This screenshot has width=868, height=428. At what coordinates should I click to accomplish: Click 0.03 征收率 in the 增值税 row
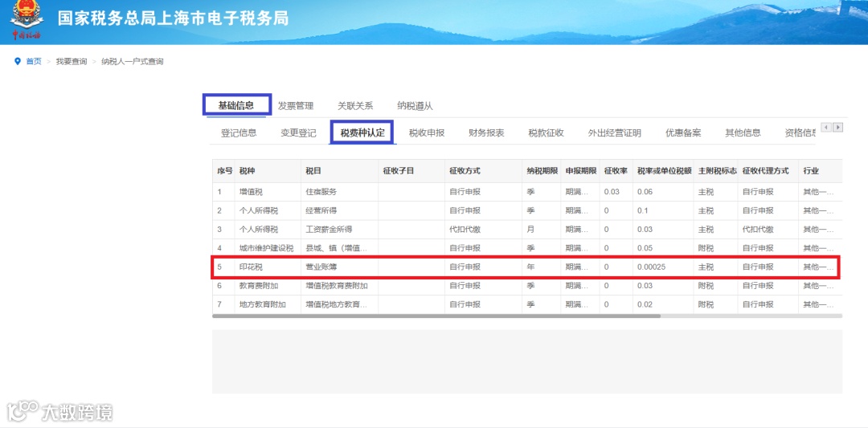click(x=611, y=192)
